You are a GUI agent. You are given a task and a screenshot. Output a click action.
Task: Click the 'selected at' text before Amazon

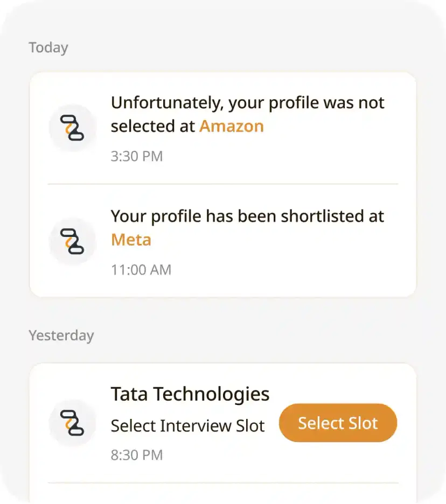coord(153,126)
